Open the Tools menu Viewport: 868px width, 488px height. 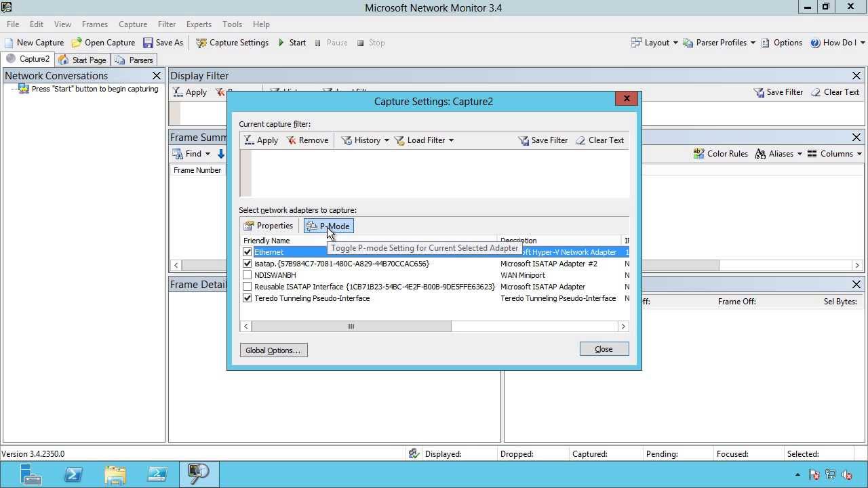[232, 24]
